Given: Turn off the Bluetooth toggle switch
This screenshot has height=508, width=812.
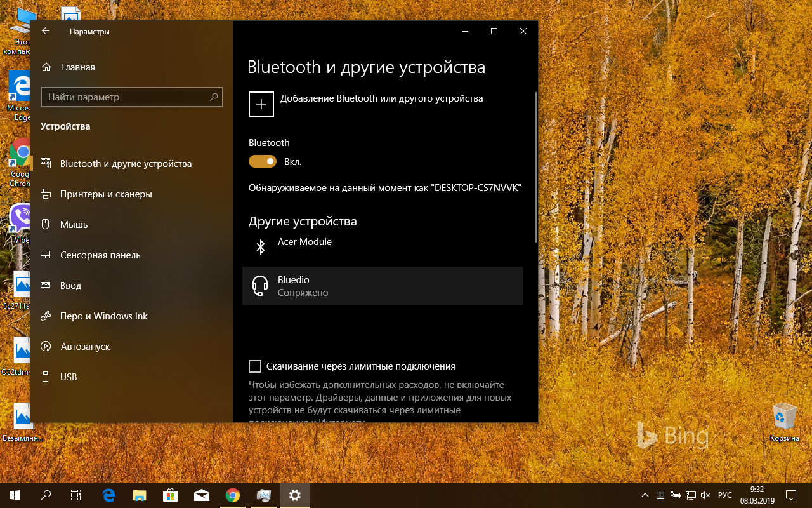Looking at the screenshot, I should 263,162.
